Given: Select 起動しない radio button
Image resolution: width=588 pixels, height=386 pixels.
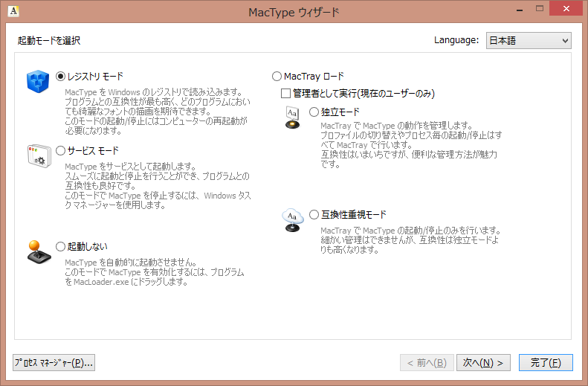Looking at the screenshot, I should click(60, 246).
